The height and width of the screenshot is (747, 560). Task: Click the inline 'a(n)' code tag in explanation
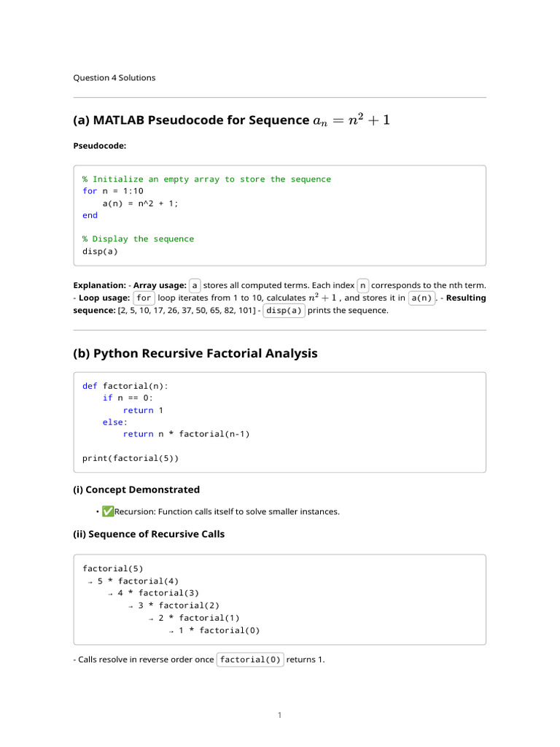(x=422, y=298)
